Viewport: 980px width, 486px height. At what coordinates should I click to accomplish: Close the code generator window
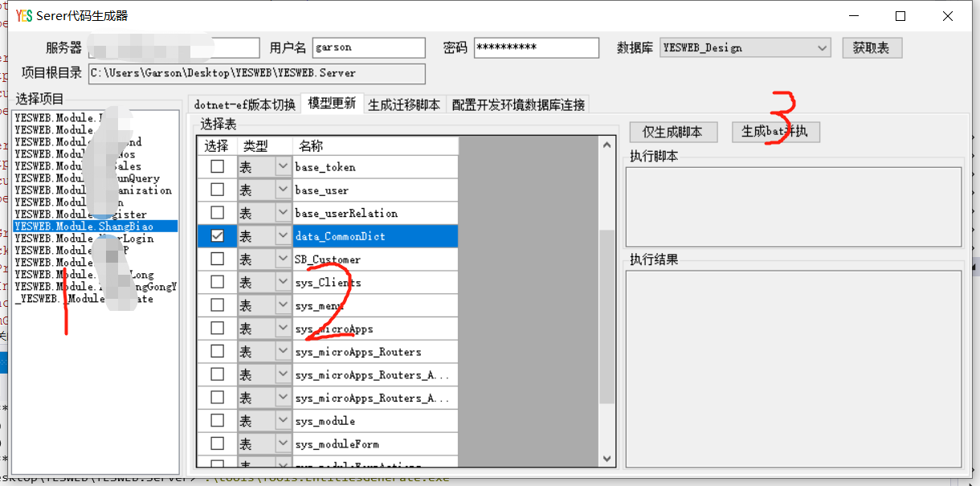click(x=948, y=16)
